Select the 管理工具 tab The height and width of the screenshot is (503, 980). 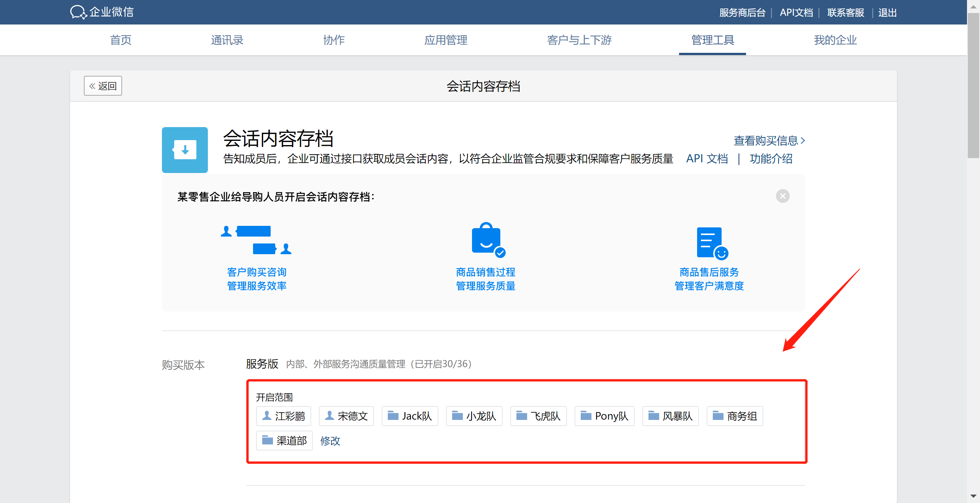712,40
